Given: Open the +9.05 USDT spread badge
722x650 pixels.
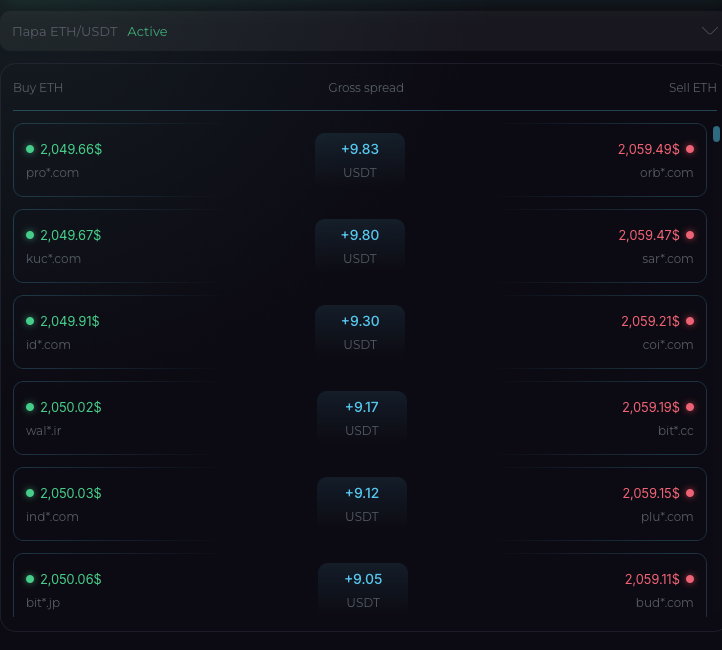Looking at the screenshot, I should click(363, 590).
